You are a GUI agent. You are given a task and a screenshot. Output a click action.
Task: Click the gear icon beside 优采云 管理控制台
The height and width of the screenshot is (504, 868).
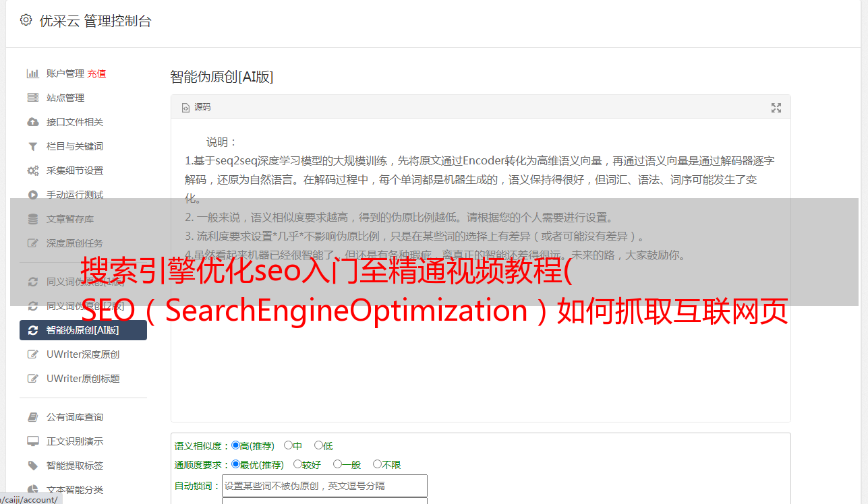pos(26,20)
